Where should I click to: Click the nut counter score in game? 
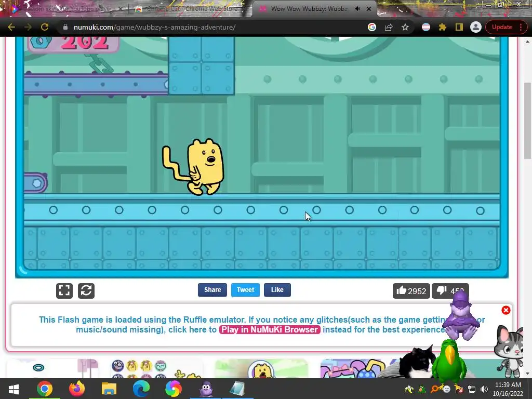[x=73, y=44]
